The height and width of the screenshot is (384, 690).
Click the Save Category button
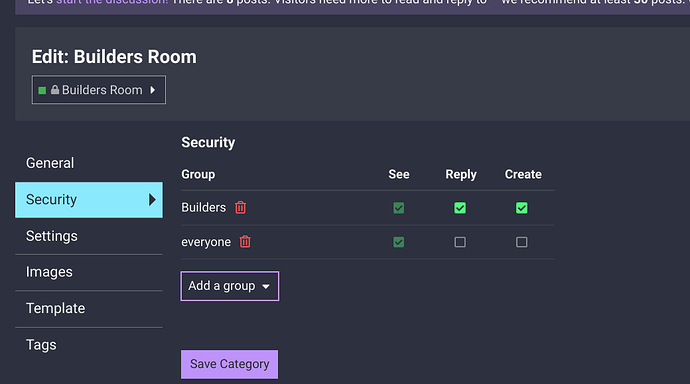coord(229,364)
